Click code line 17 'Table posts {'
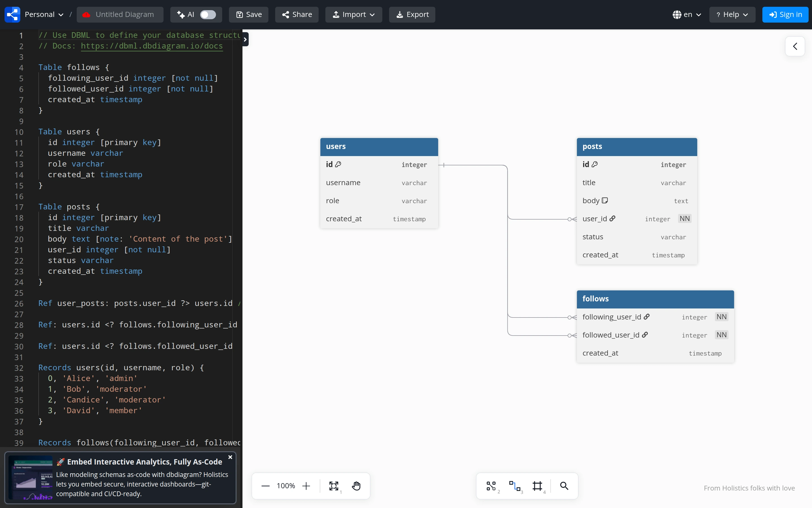 [x=69, y=207]
